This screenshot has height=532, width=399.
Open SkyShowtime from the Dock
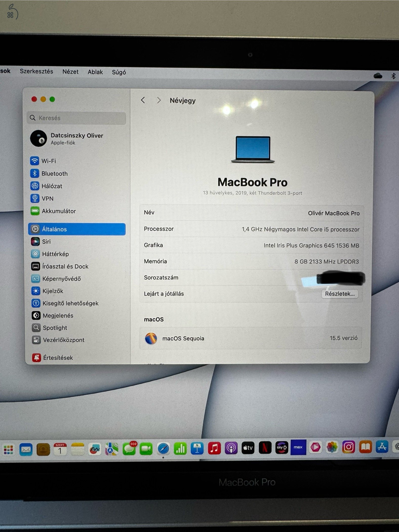[282, 448]
